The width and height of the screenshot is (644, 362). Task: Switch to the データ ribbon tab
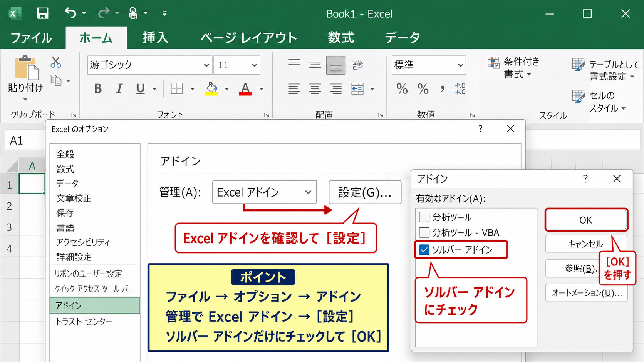click(x=402, y=38)
